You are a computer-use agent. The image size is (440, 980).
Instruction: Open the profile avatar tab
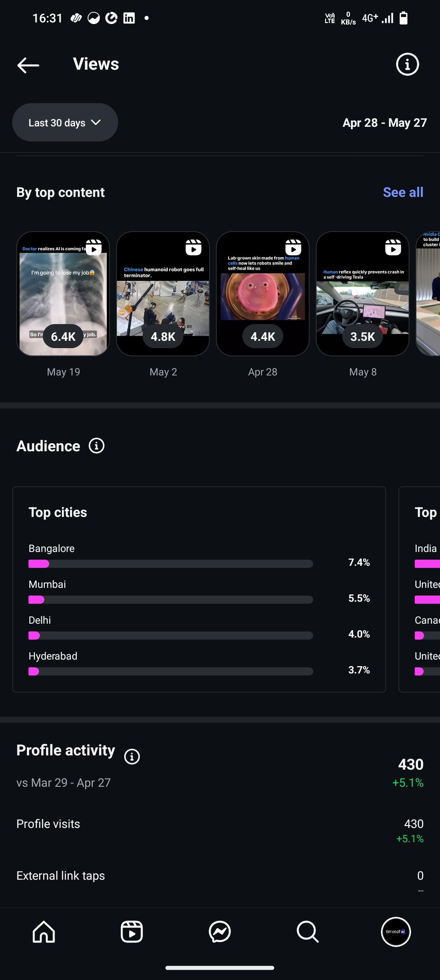(396, 932)
